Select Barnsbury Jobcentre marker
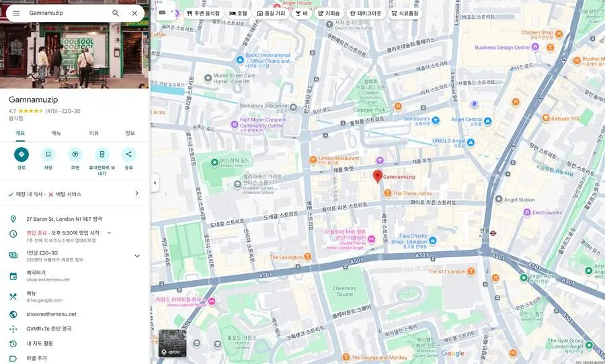 [293, 107]
